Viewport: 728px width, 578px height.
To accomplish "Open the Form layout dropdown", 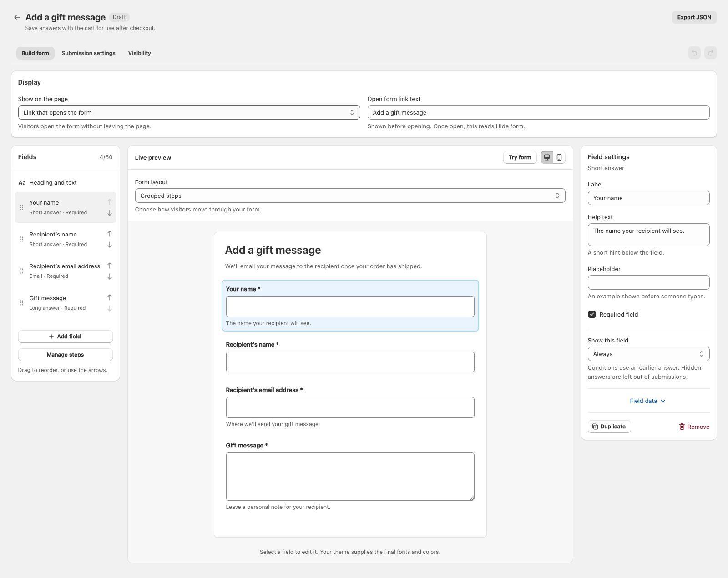I will 350,196.
